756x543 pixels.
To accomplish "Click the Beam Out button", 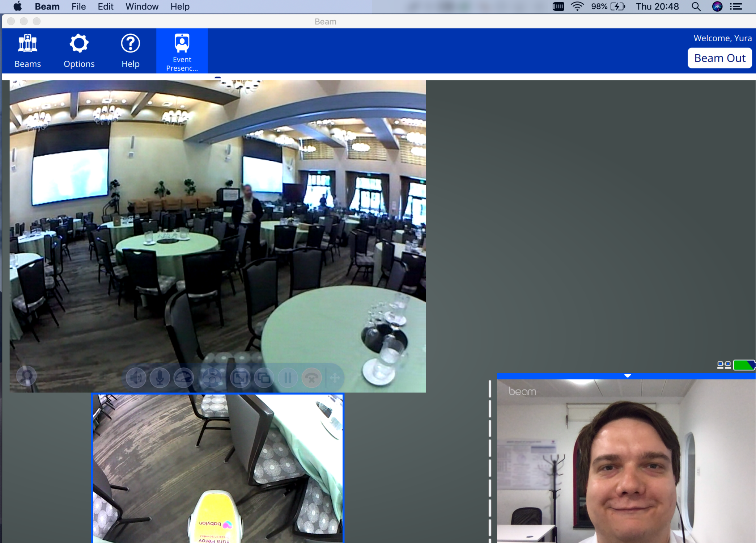I will coord(719,58).
